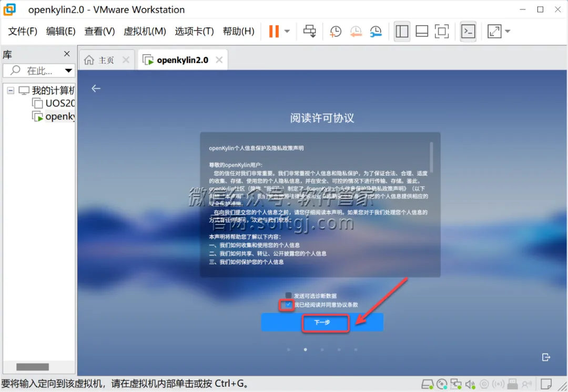Toggle the thumbnail bar view
Viewport: 568px width, 392px height.
[x=422, y=31]
